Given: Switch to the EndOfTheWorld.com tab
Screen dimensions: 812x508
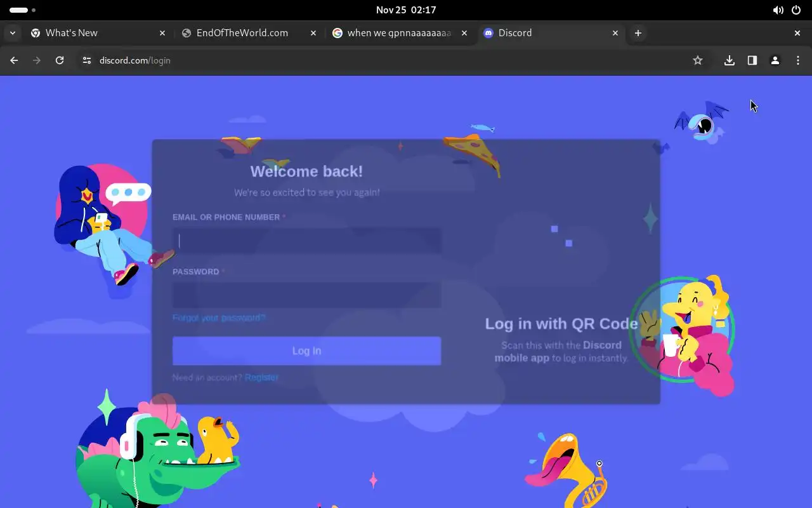Looking at the screenshot, I should click(249, 33).
